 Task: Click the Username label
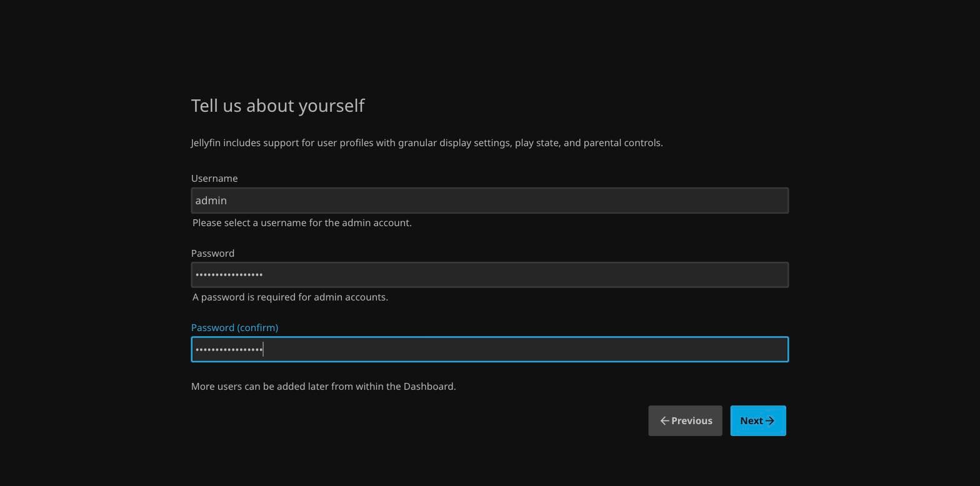pyautogui.click(x=214, y=179)
